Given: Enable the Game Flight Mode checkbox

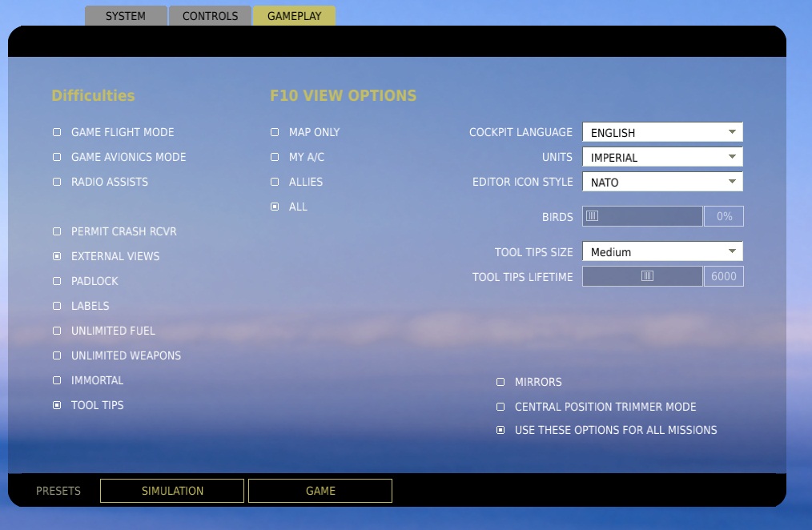Looking at the screenshot, I should [57, 133].
